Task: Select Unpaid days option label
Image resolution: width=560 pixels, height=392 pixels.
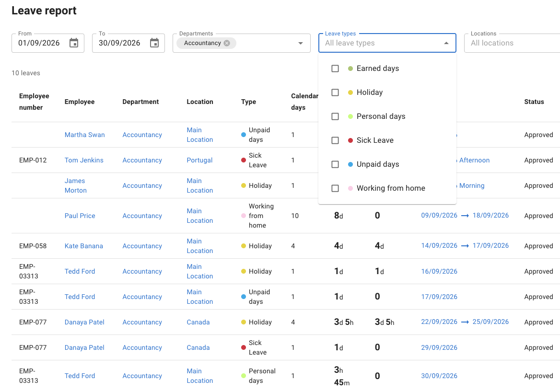Action: (x=377, y=164)
